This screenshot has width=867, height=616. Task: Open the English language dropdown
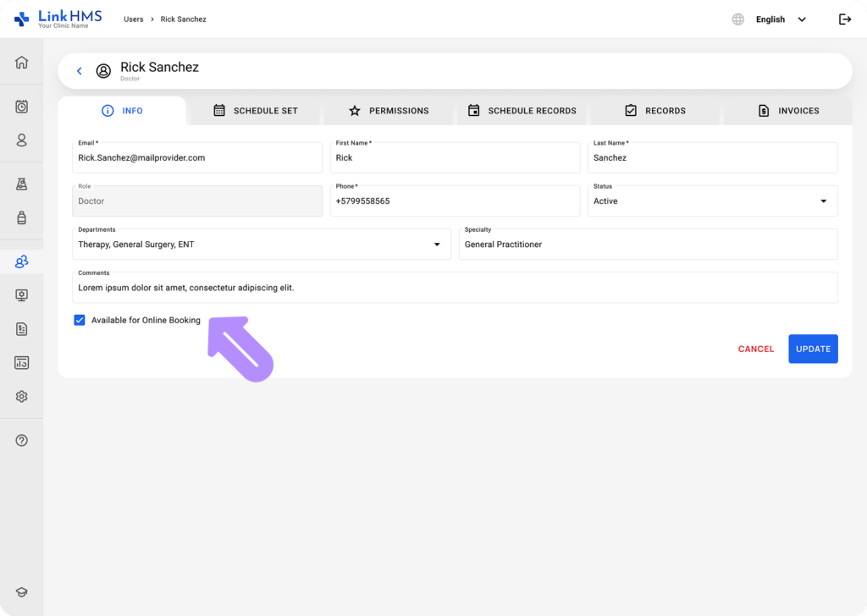point(781,19)
